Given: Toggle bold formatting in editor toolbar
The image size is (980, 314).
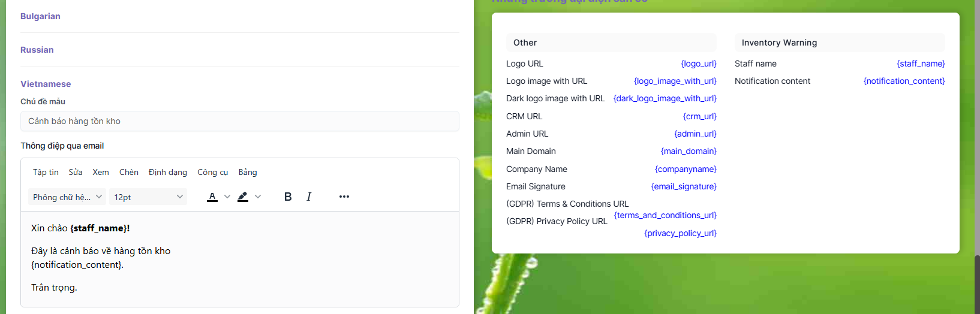Looking at the screenshot, I should [x=288, y=197].
